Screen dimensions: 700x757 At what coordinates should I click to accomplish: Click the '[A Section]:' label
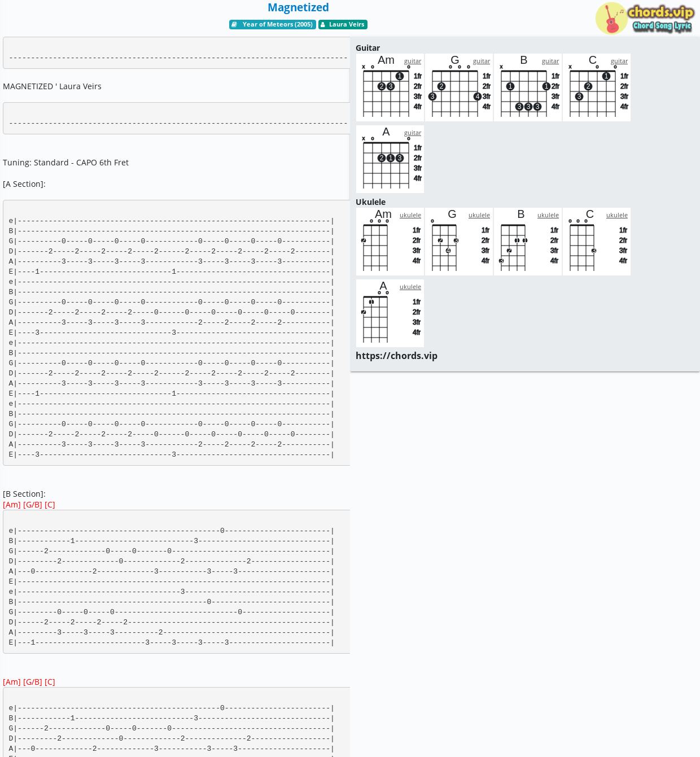pyautogui.click(x=24, y=184)
